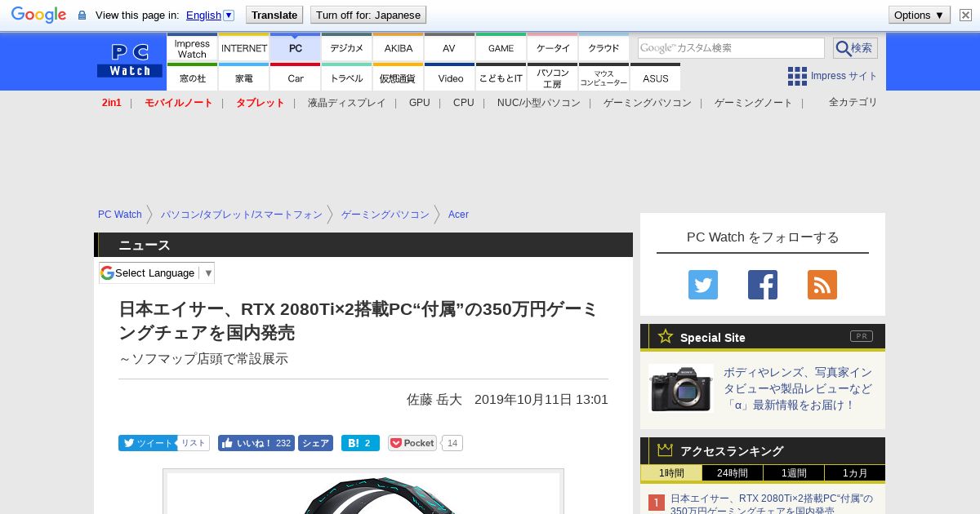Open こどもとIT tab
980x514 pixels.
(501, 78)
